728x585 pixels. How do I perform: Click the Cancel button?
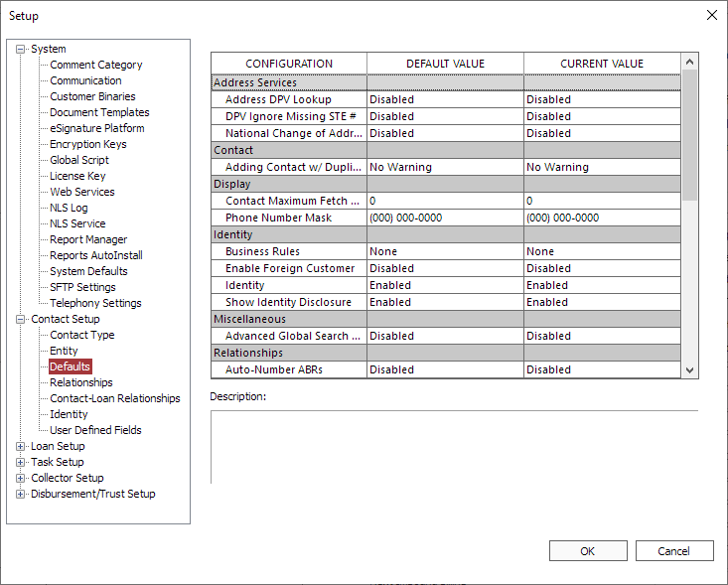point(674,550)
